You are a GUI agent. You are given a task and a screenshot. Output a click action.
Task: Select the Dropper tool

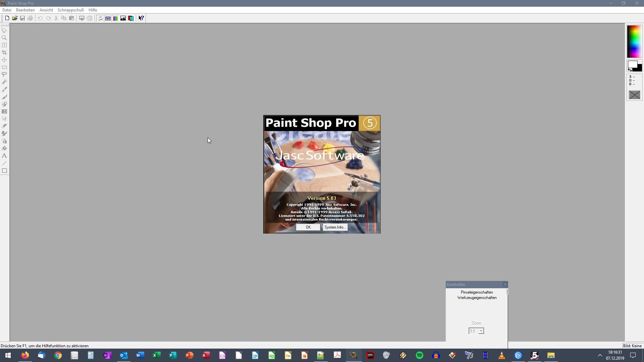[4, 89]
